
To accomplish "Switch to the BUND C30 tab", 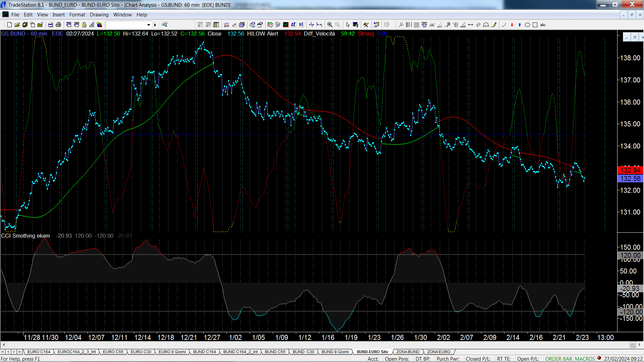I will click(303, 352).
